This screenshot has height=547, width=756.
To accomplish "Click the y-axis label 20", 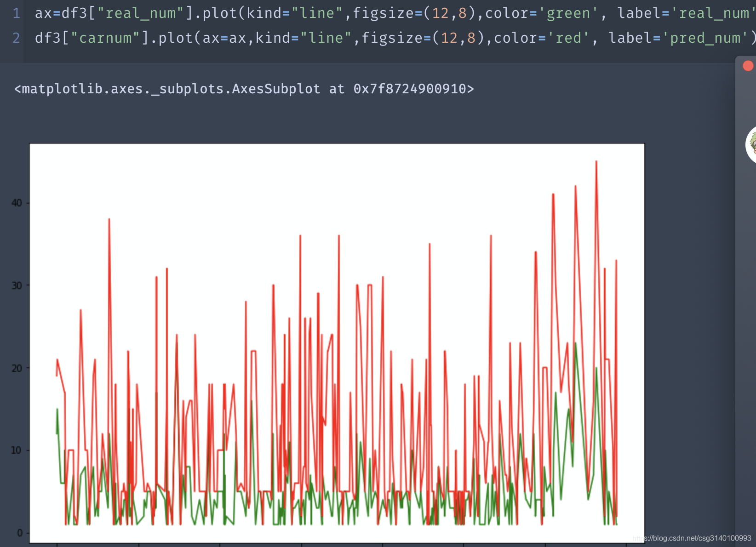I will pos(17,368).
